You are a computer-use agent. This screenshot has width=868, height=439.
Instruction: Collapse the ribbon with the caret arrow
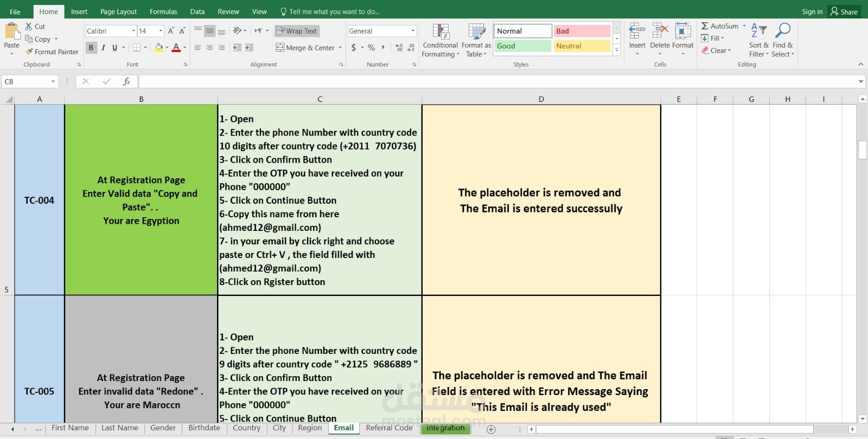(860, 64)
